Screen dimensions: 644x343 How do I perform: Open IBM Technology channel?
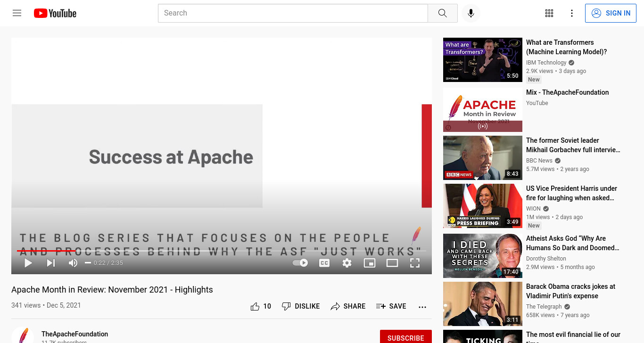pyautogui.click(x=546, y=63)
